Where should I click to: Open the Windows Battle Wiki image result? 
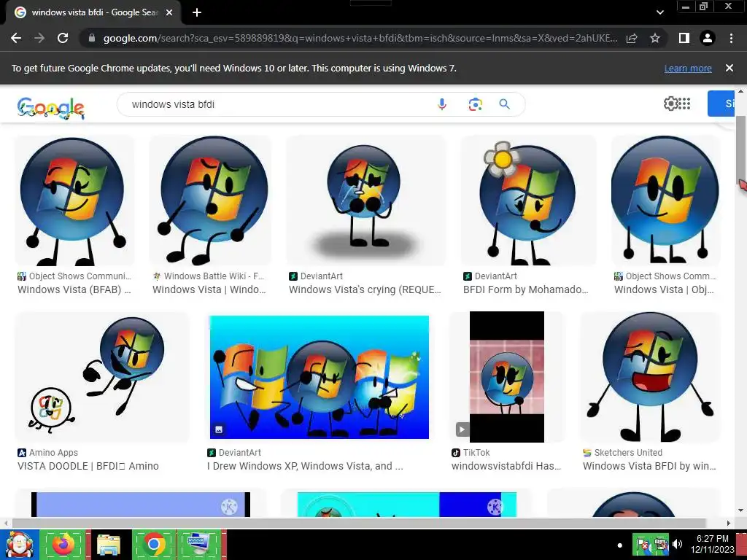point(210,201)
